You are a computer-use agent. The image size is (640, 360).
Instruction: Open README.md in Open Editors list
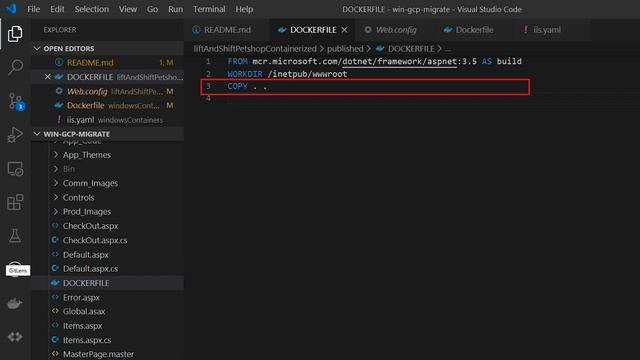coord(107,62)
